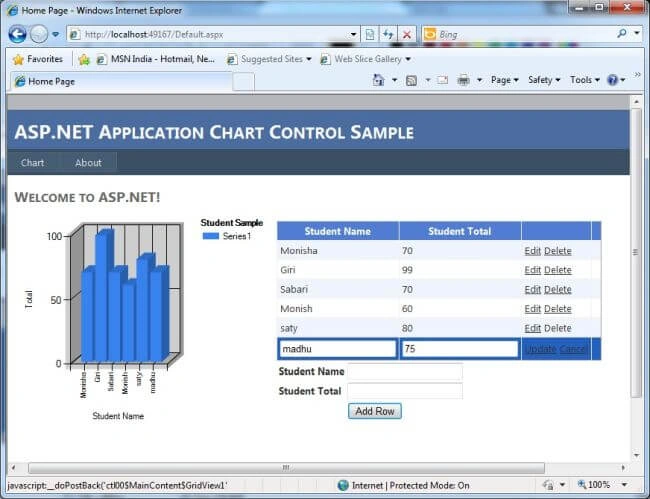Image resolution: width=650 pixels, height=499 pixels.
Task: Click Delete link in Giri row
Action: (558, 270)
